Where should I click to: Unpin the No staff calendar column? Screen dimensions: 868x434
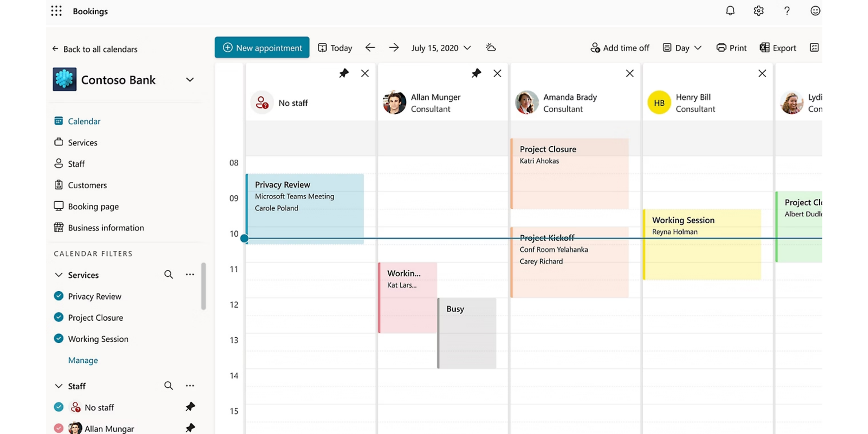click(344, 73)
